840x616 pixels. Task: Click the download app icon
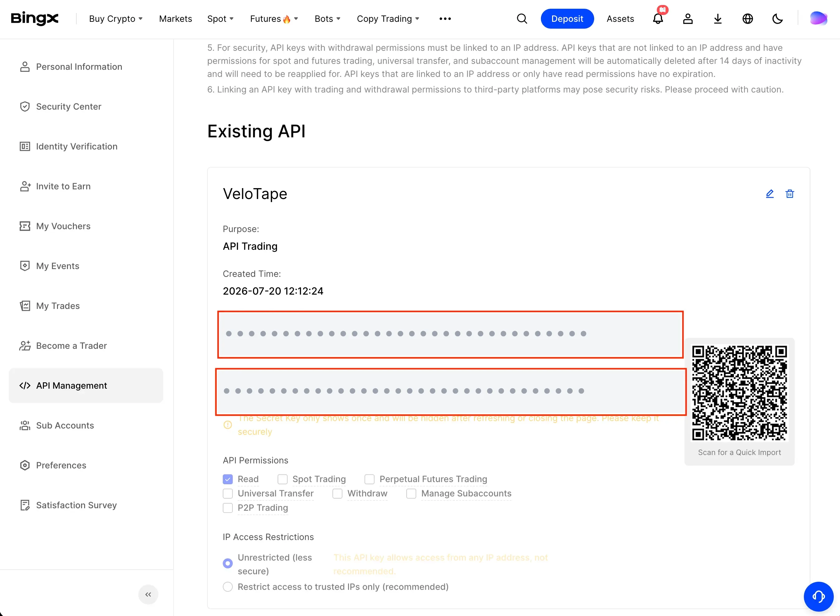click(718, 19)
